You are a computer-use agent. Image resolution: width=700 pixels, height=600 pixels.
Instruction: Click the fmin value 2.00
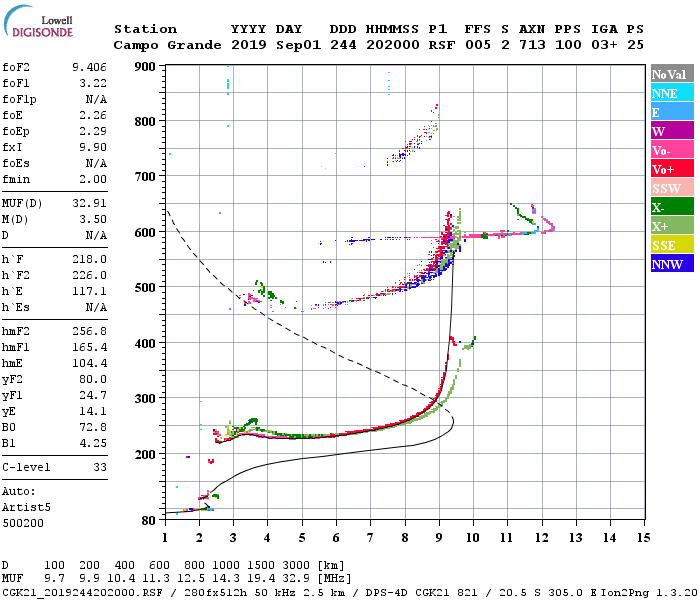pyautogui.click(x=93, y=179)
